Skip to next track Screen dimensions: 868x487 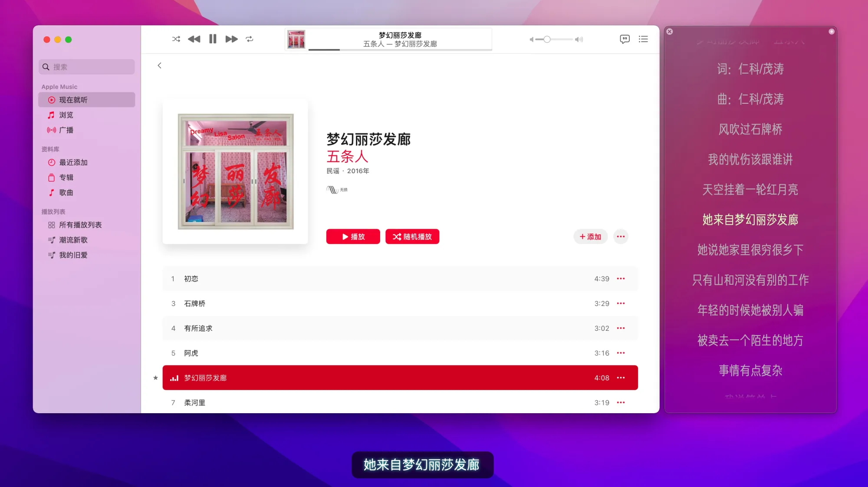point(231,39)
